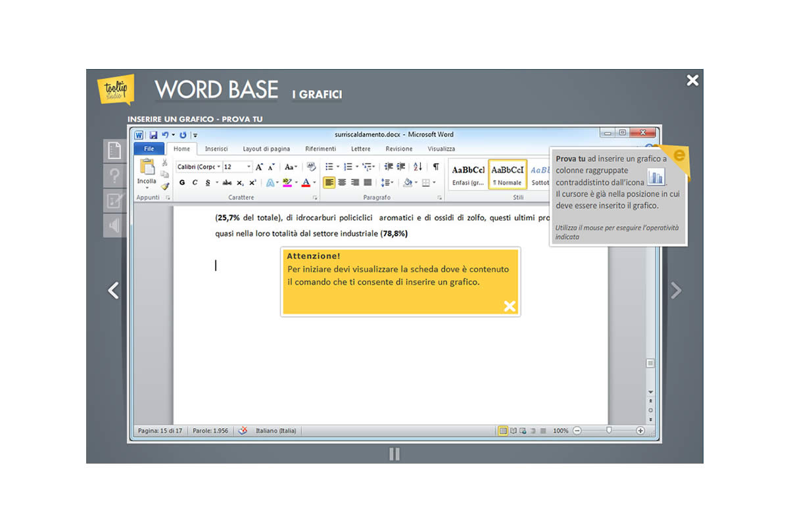Image resolution: width=789 pixels, height=532 pixels.
Task: Justify the paragraph text
Action: [368, 183]
